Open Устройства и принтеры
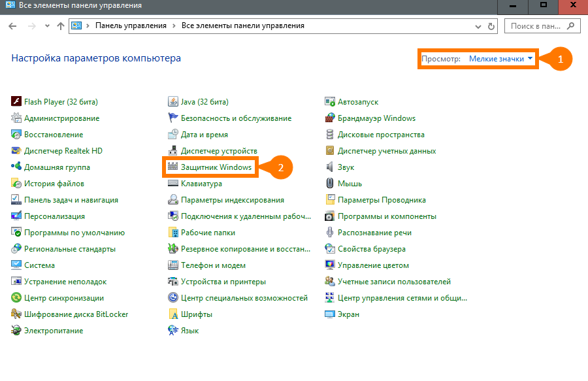Screen dimensions: 588x381 tap(223, 282)
